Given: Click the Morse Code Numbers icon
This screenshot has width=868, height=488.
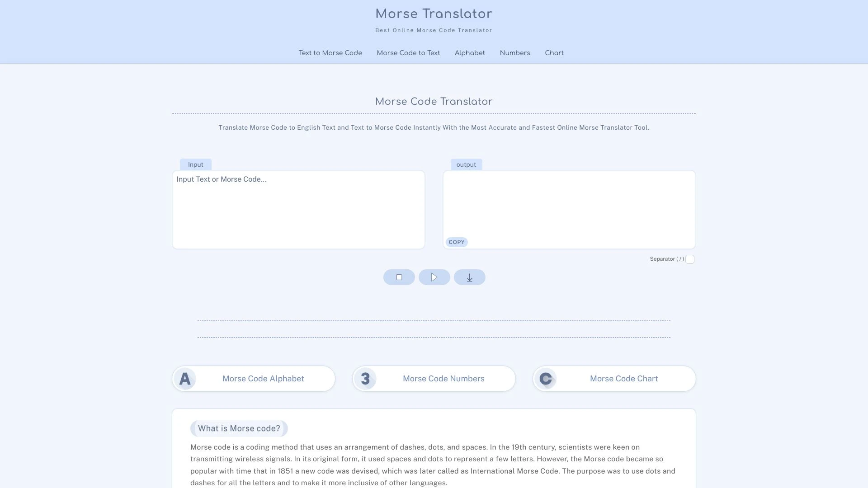Looking at the screenshot, I should (365, 378).
